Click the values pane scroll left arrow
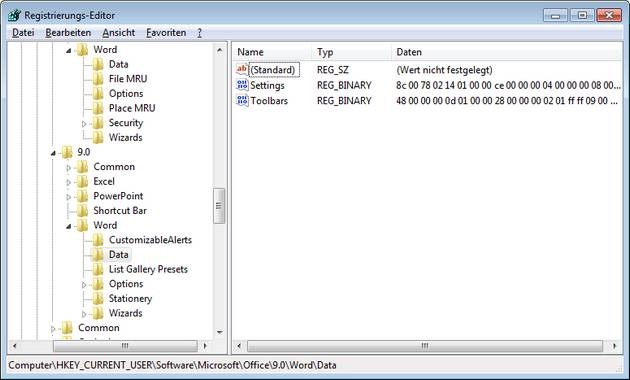Image resolution: width=630 pixels, height=380 pixels. (239, 345)
